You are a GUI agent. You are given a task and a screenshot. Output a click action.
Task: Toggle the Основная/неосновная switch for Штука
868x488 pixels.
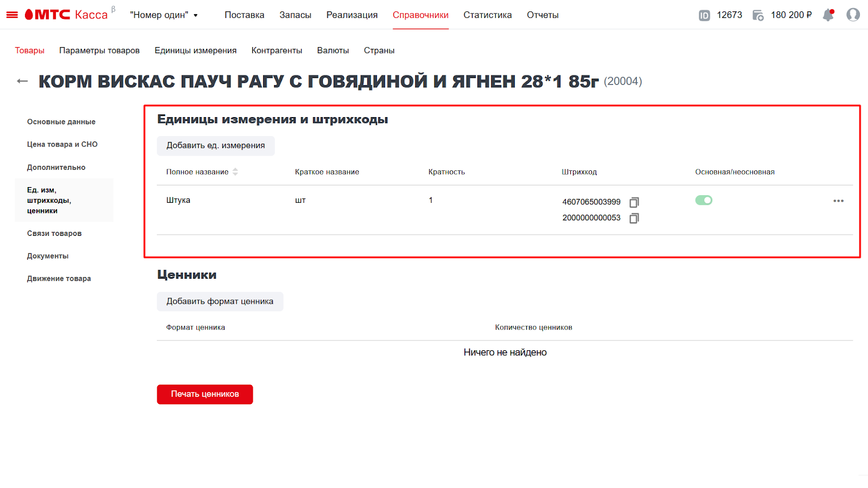[704, 200]
